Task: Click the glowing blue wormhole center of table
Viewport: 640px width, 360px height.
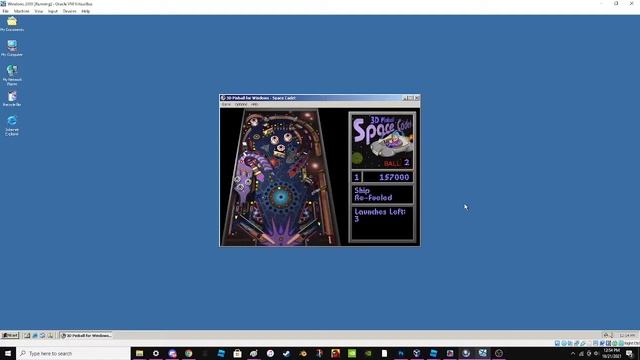Action: (280, 197)
